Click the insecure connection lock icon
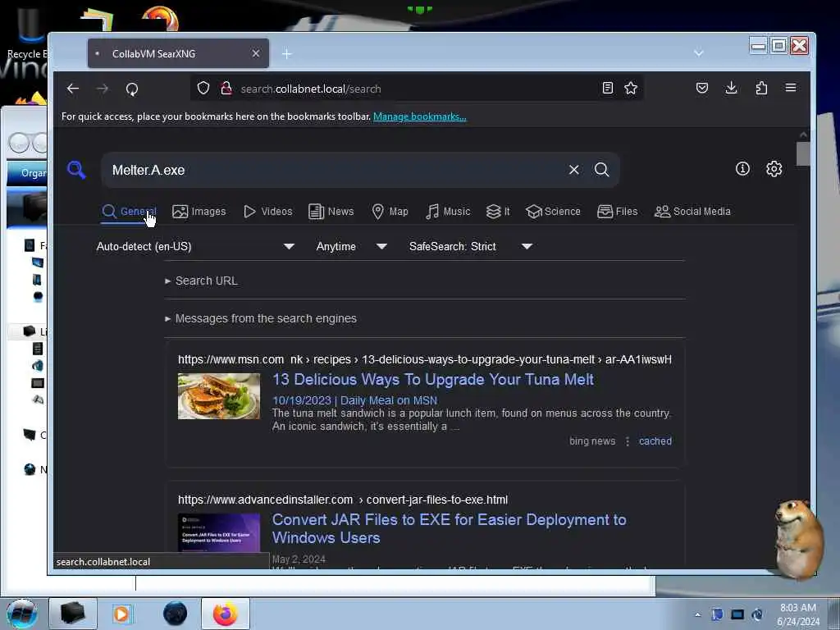840x630 pixels. [226, 88]
